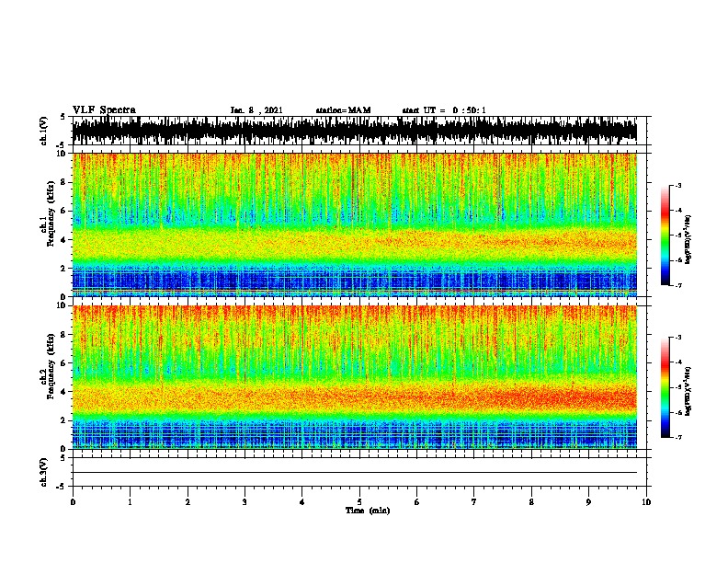Click time axis tick label "5"

pos(359,502)
